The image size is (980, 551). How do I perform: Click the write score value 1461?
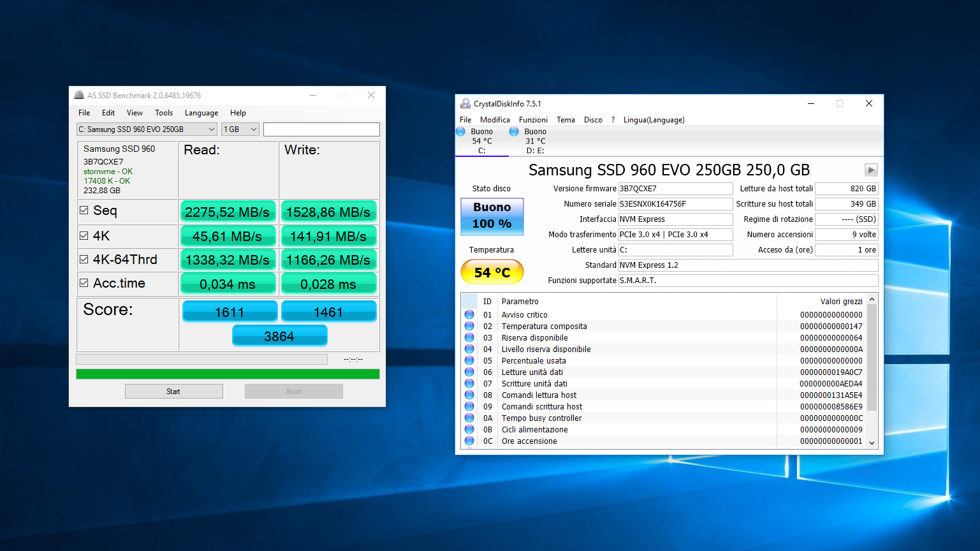(x=328, y=312)
